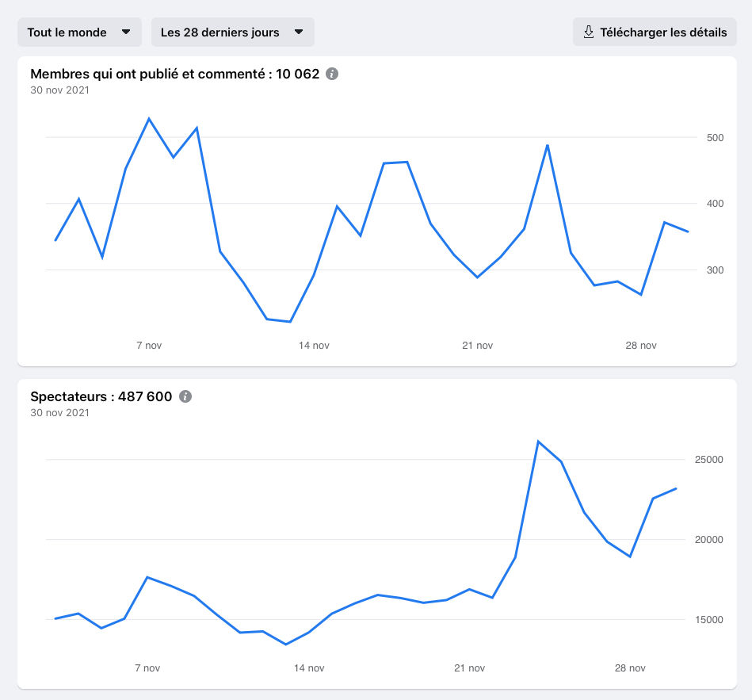Select lowest point on the members chart line
The height and width of the screenshot is (700, 752).
[x=290, y=322]
